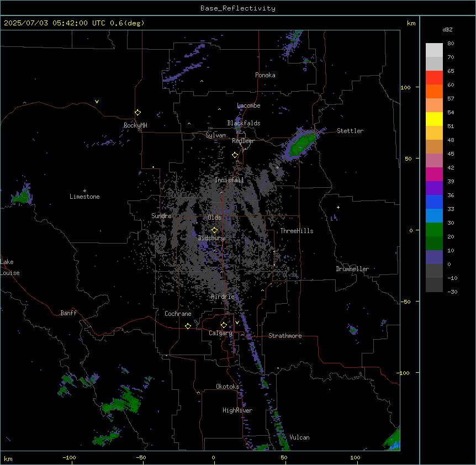The height and width of the screenshot is (465, 476).
Task: Click the Okotoks label
Action: pos(228,387)
